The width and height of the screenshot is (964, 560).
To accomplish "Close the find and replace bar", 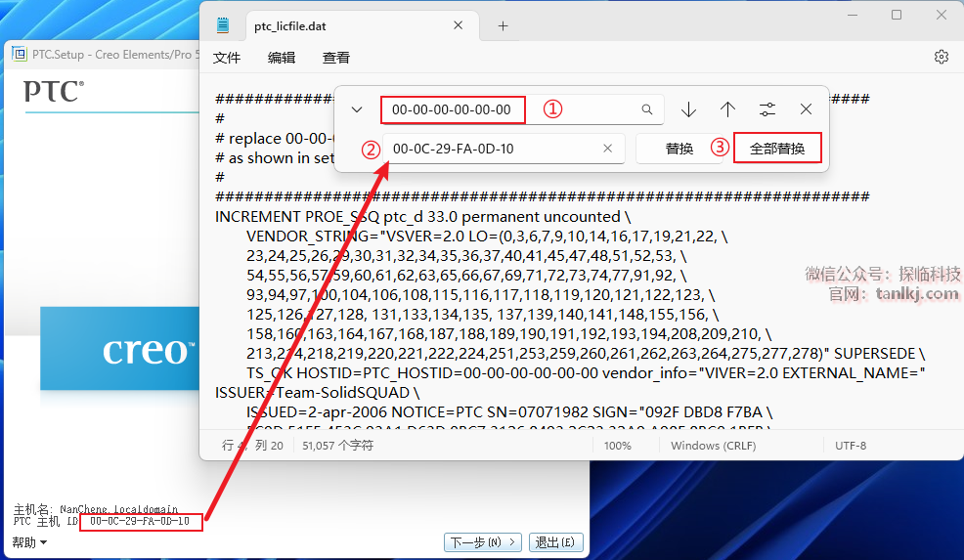I will [806, 109].
